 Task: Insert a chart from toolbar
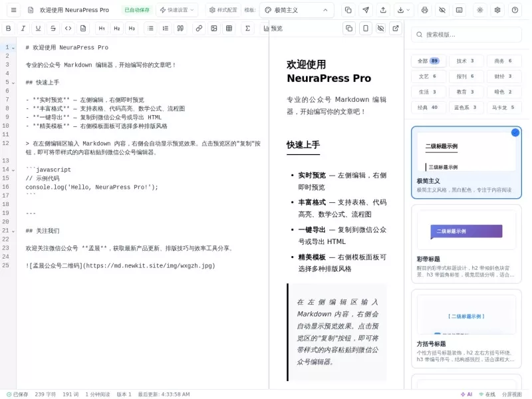coord(266,29)
